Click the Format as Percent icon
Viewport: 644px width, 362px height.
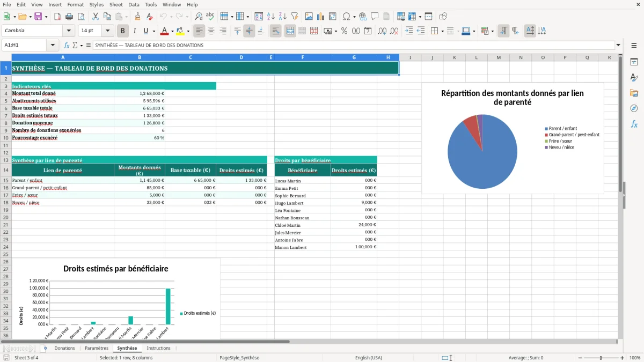point(344,31)
